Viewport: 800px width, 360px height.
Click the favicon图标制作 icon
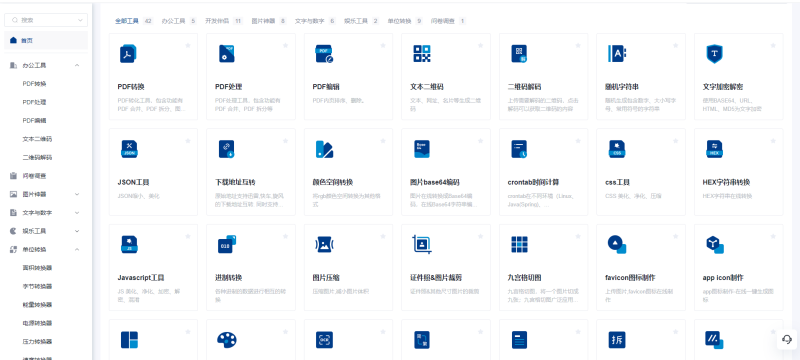tap(617, 244)
